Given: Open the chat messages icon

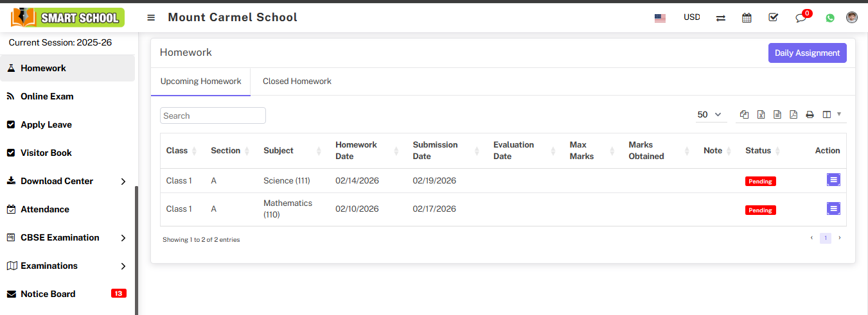Looking at the screenshot, I should [801, 18].
